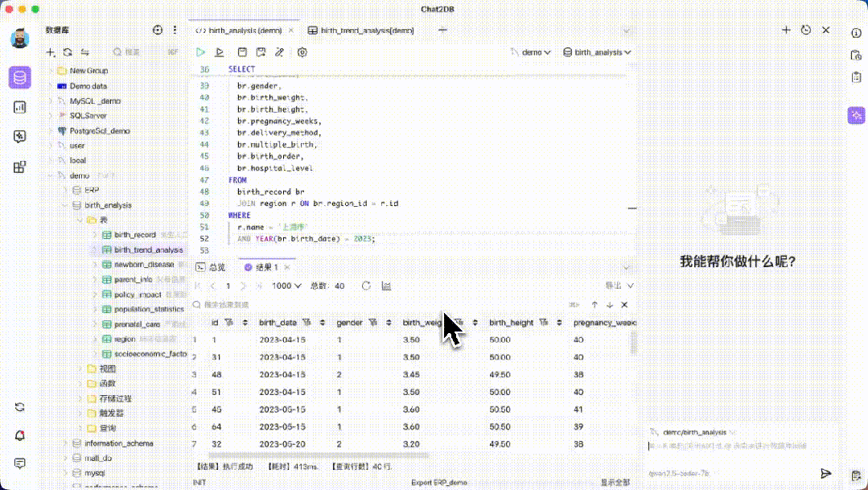Open the Chat2DB AI assistant purple icon

pyautogui.click(x=856, y=115)
